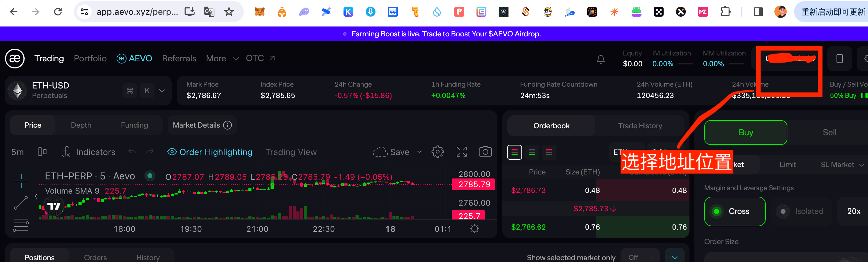Go to Portfolio page
The height and width of the screenshot is (262, 868).
click(x=90, y=58)
